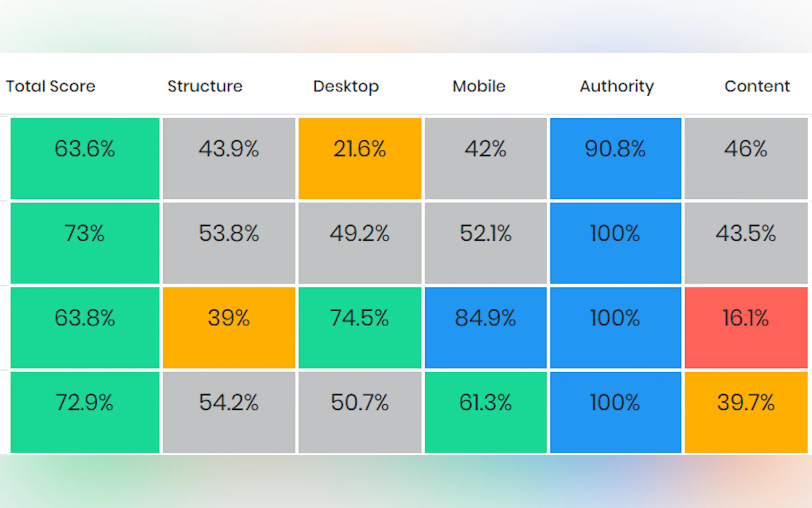Click the blue 90.8% Authority cell
Screen dimensions: 812x508
tap(615, 158)
